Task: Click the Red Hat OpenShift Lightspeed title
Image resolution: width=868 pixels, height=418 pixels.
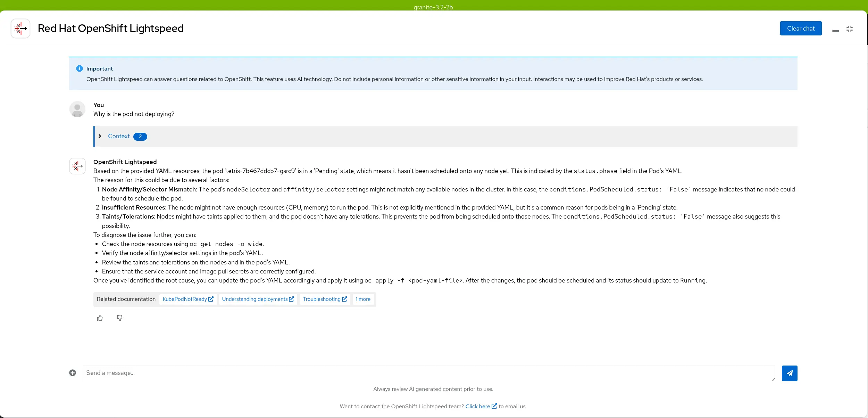Action: (111, 28)
